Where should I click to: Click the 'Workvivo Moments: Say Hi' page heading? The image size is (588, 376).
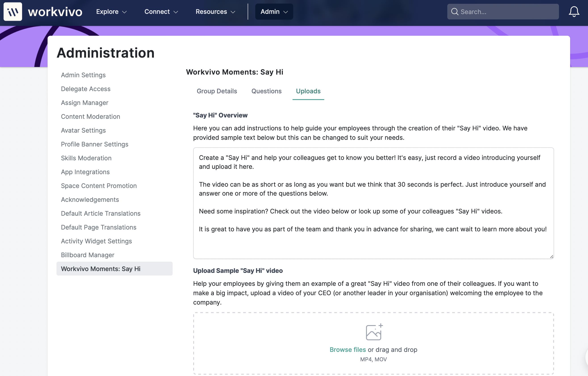pos(234,72)
